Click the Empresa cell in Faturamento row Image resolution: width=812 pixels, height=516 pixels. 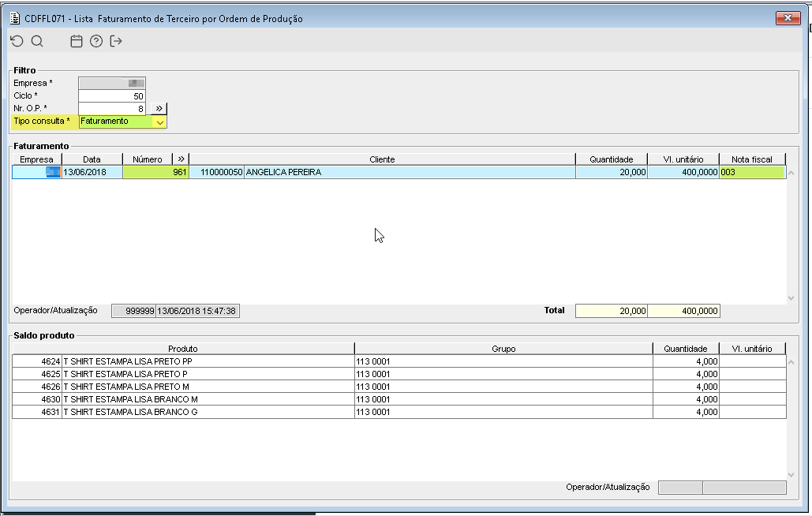[37, 172]
